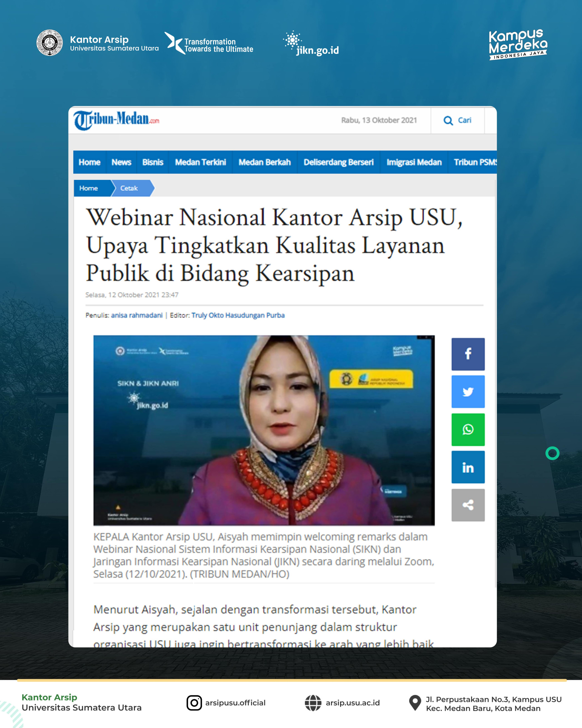Open the News menu item
The width and height of the screenshot is (582, 728).
pyautogui.click(x=121, y=162)
